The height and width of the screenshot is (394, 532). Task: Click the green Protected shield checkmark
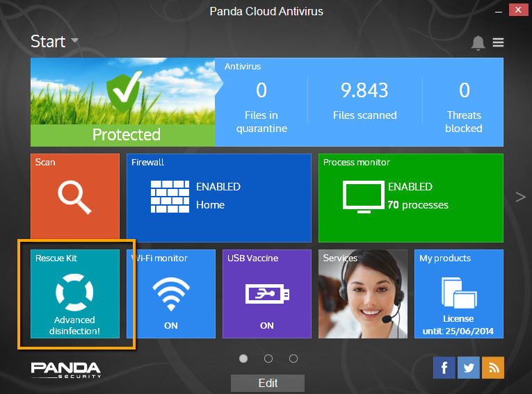pyautogui.click(x=124, y=92)
